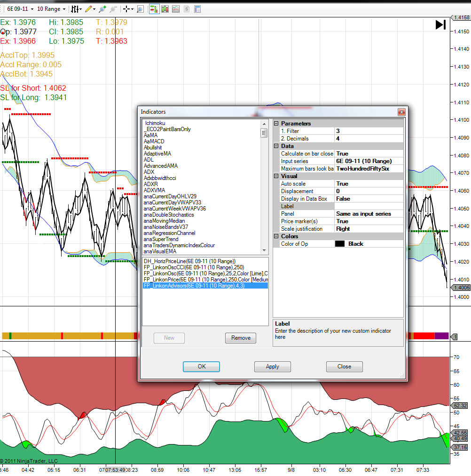Set Calculate on bar close value
The height and width of the screenshot is (476, 471).
369,154
